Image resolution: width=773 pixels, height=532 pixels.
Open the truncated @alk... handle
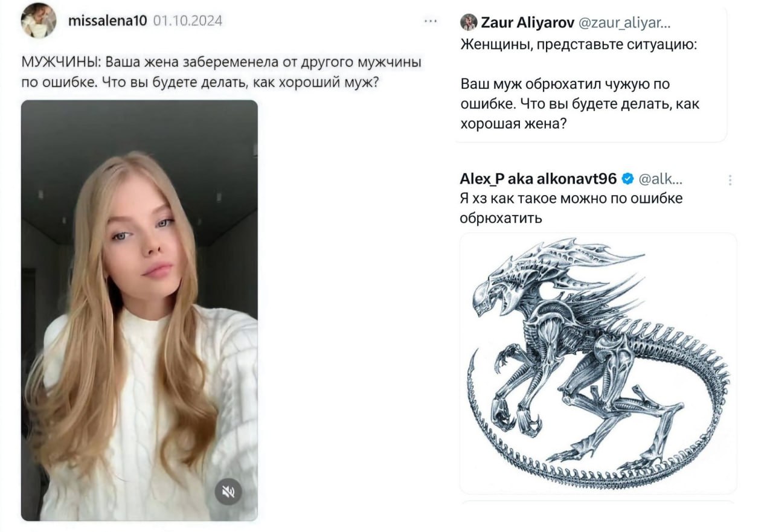661,179
